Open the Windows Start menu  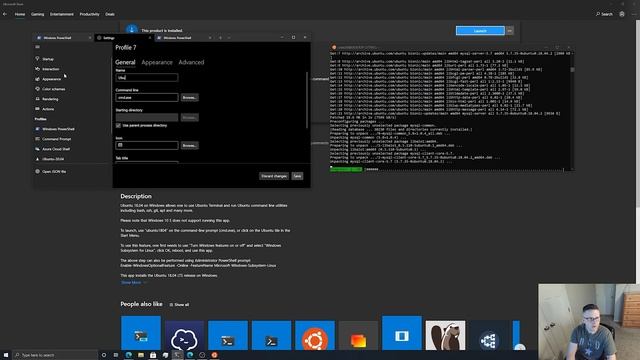(x=6, y=355)
